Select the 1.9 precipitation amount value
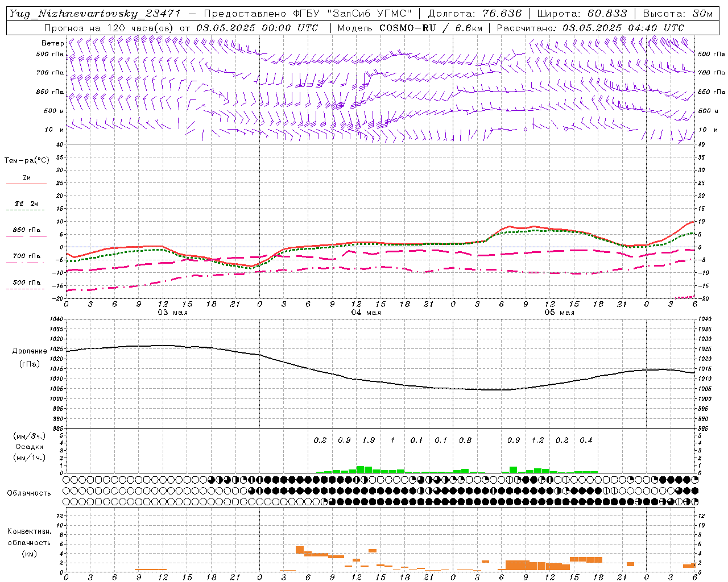The width and height of the screenshot is (728, 582). (x=369, y=440)
